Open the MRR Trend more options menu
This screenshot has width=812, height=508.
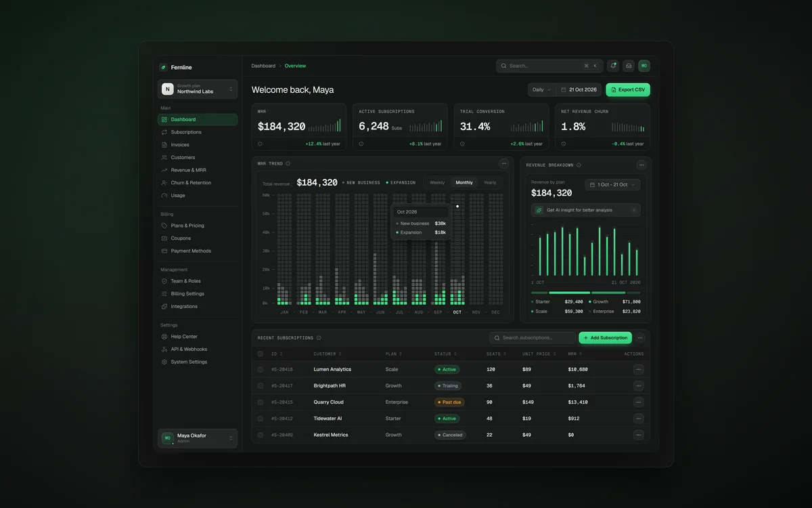click(x=504, y=163)
